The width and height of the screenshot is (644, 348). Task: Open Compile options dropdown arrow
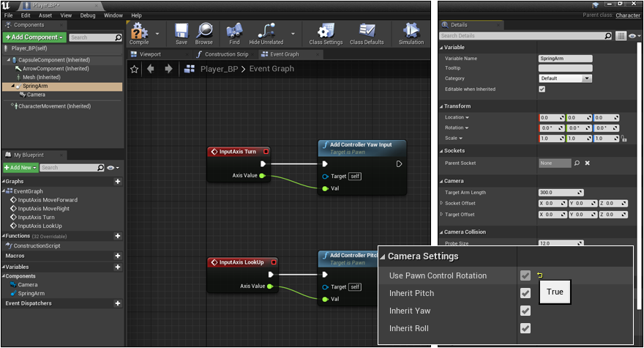coord(157,33)
